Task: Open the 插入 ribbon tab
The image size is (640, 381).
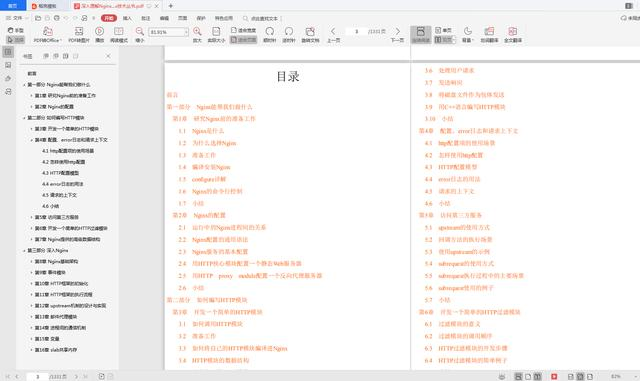Action: [x=127, y=18]
